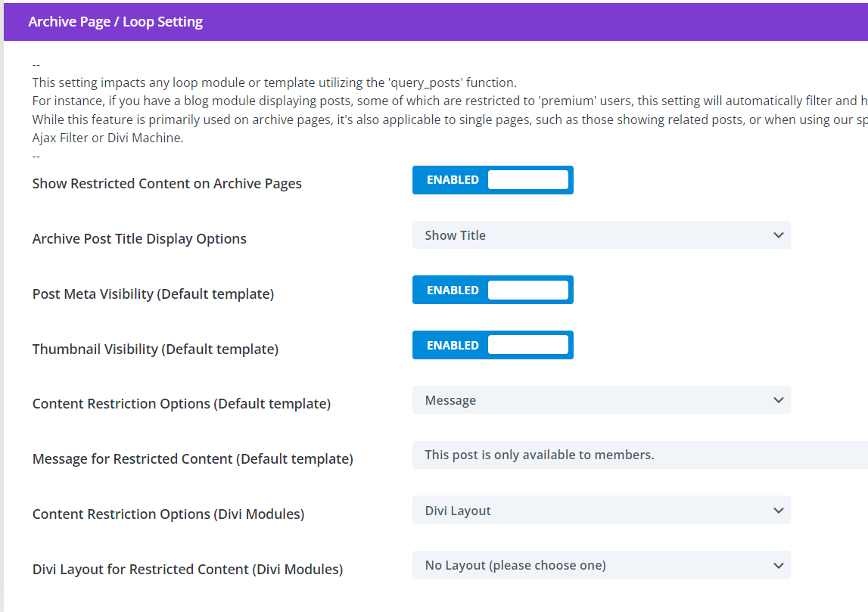The image size is (868, 612).
Task: Click the Message for Restricted Content label
Action: pos(192,459)
